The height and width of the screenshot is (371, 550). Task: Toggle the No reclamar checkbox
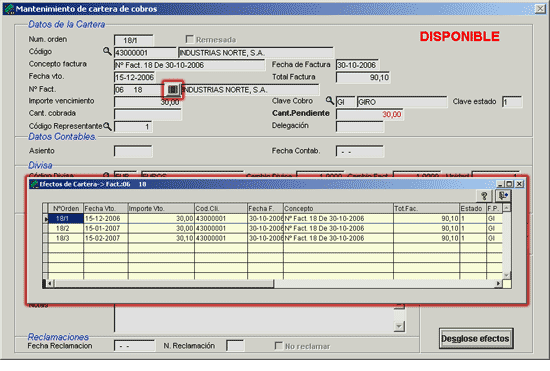(279, 346)
